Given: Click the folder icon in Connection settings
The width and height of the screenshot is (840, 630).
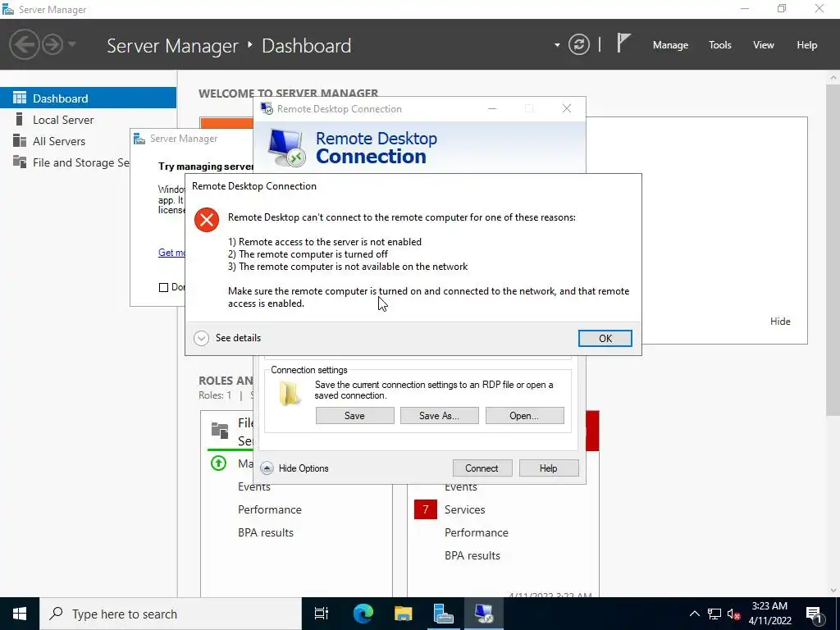Looking at the screenshot, I should coord(290,394).
